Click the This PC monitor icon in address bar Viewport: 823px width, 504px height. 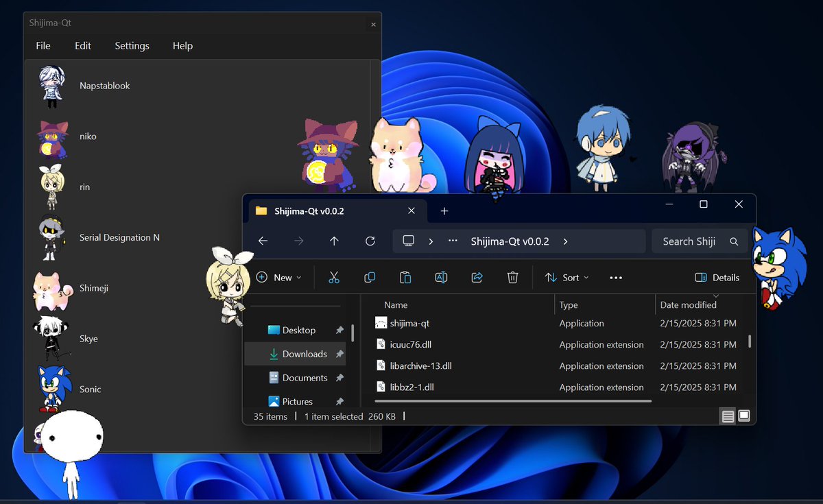(x=408, y=241)
